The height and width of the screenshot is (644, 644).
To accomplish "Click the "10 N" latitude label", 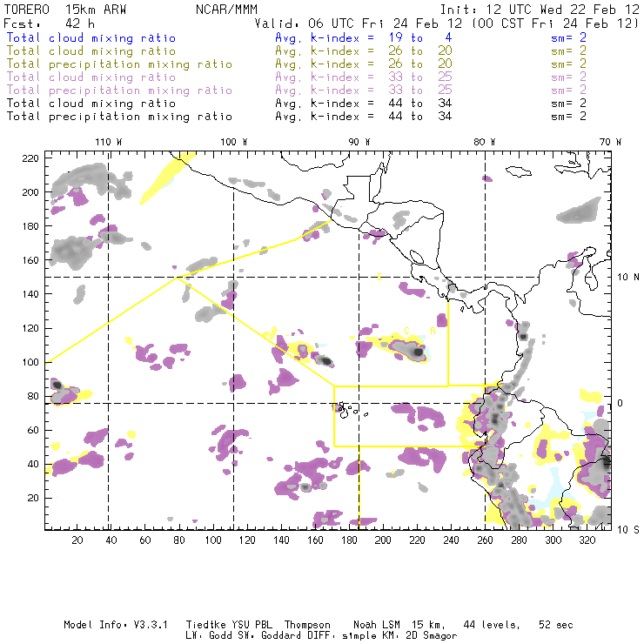I will (628, 278).
